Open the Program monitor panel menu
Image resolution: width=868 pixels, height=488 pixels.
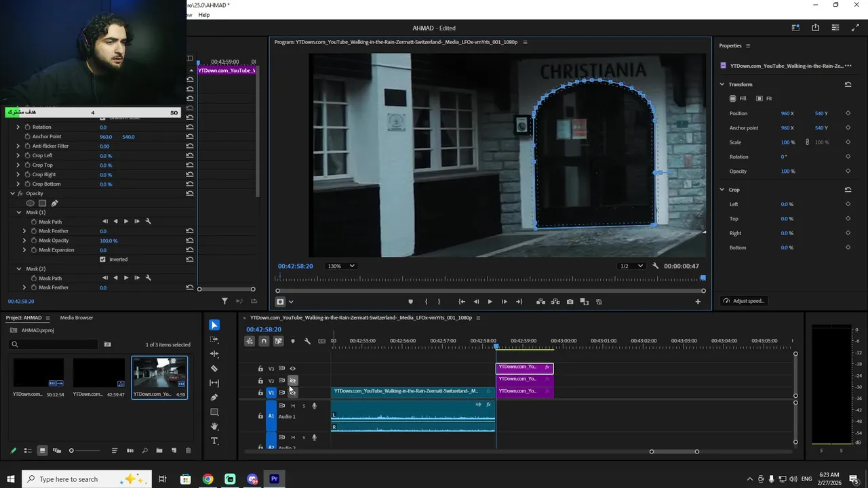point(525,42)
